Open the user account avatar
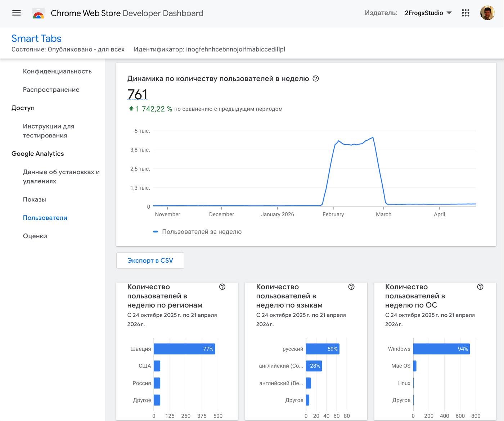Screen dimensions: 504x421 [487, 13]
